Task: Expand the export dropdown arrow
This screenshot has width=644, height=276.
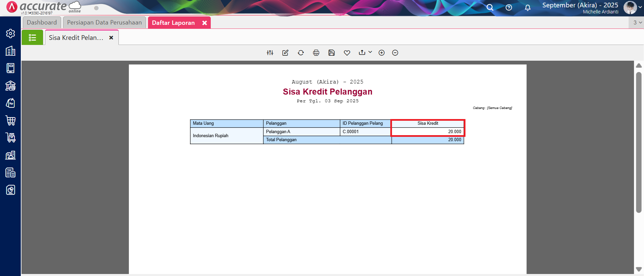Action: point(370,52)
